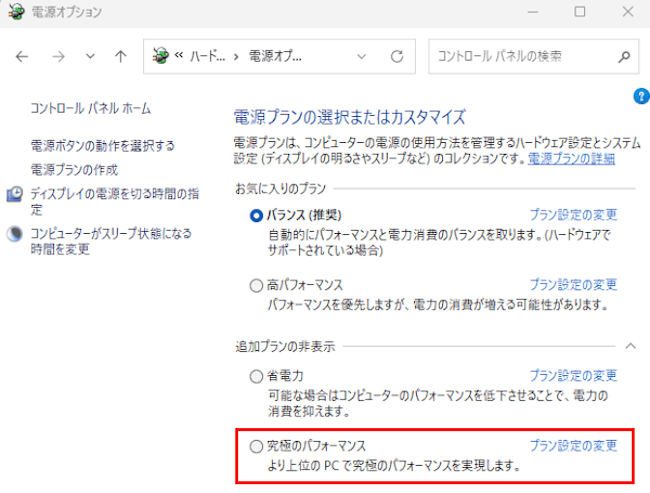Viewport: 650px width, 493px height.
Task: Click the 電源オプ... breadcrumb segment
Action: pos(275,56)
